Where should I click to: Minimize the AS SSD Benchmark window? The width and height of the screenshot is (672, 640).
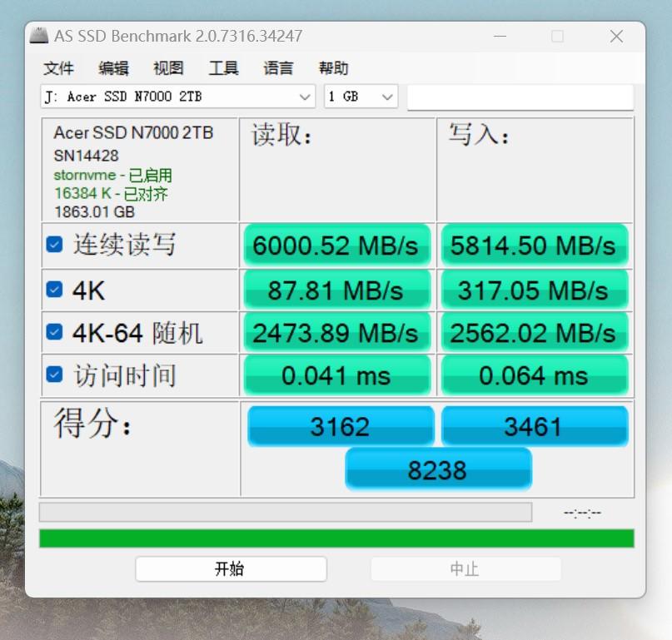coord(500,37)
